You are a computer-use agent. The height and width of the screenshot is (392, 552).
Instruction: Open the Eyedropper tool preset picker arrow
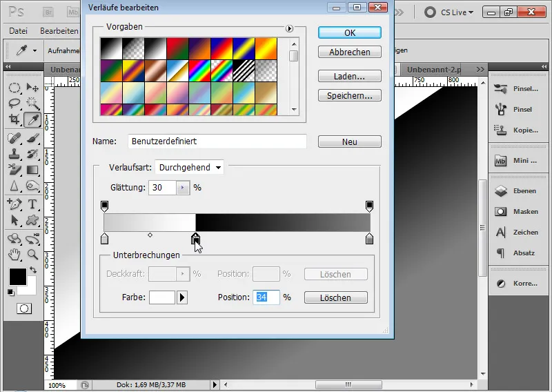coord(34,50)
